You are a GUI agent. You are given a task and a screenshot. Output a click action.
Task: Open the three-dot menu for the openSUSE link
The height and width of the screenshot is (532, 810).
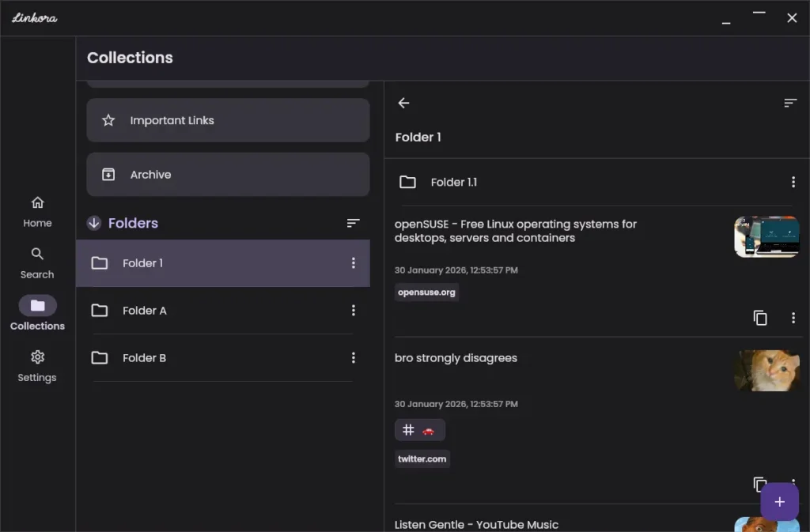click(x=793, y=318)
